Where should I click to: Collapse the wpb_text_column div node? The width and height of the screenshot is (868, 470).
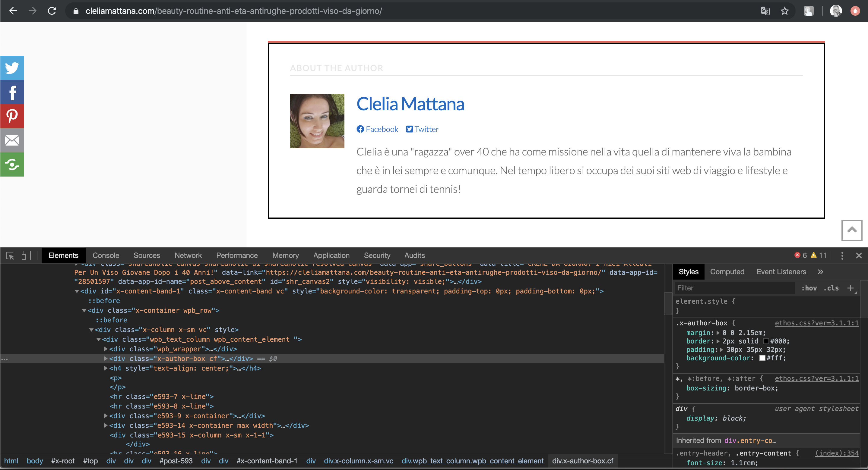click(x=99, y=339)
